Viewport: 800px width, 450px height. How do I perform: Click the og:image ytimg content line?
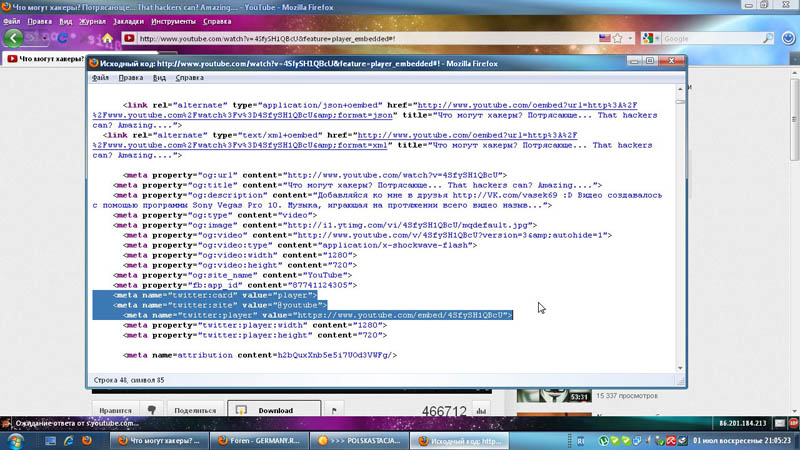[x=325, y=225]
